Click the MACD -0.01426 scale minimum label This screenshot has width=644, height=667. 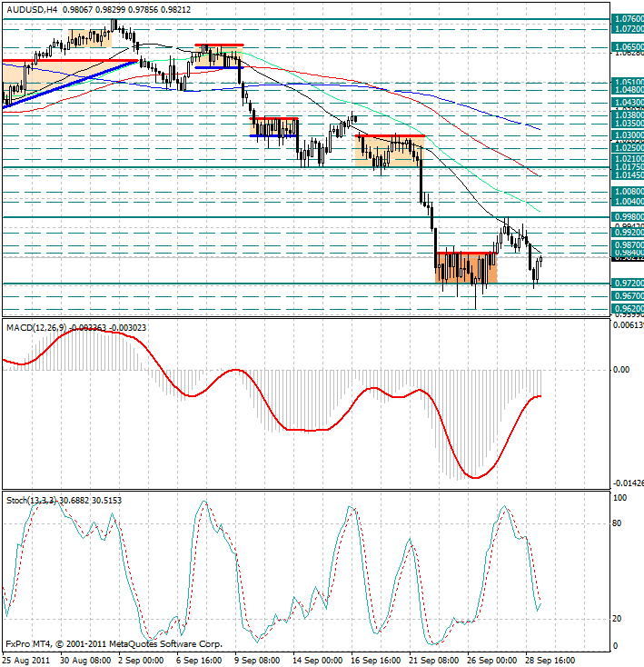[x=628, y=483]
